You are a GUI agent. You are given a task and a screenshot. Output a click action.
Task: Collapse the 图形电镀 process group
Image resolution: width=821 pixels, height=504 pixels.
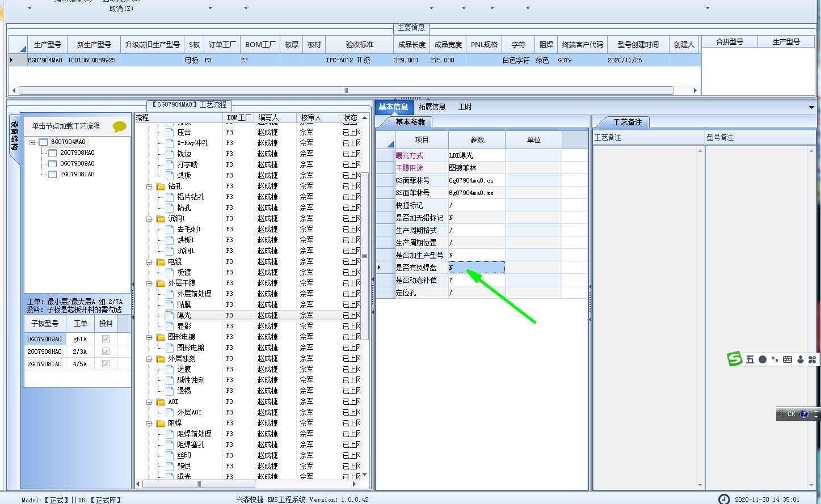149,337
